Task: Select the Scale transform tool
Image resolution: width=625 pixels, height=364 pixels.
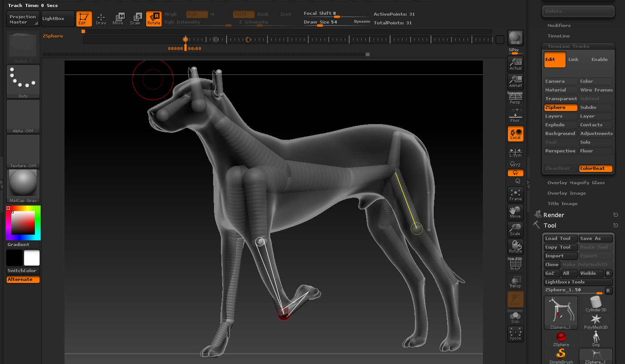Action: pyautogui.click(x=136, y=19)
